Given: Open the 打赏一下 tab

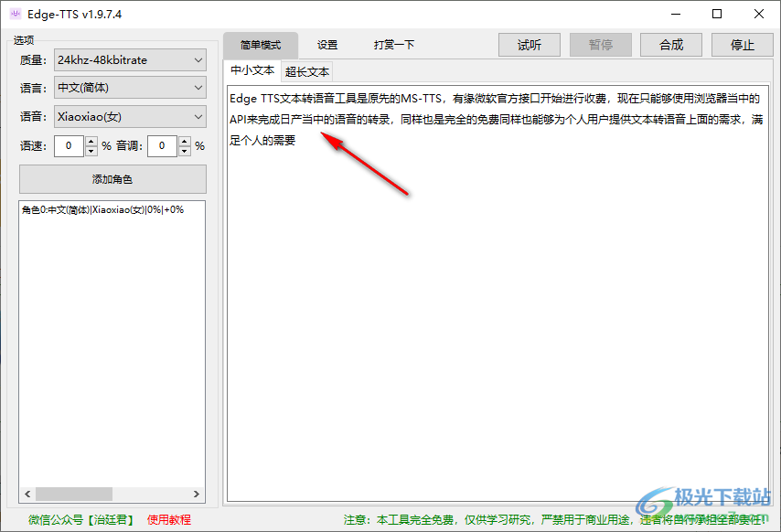Looking at the screenshot, I should tap(393, 46).
